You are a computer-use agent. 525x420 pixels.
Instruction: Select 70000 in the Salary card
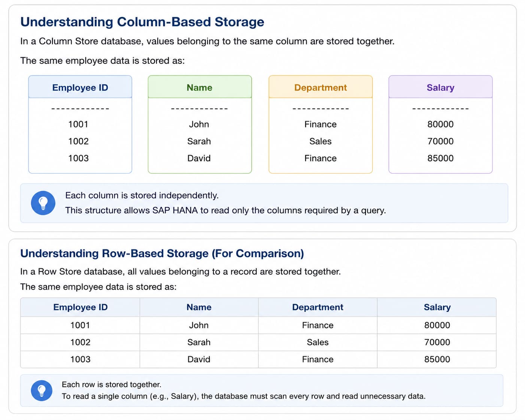pos(440,141)
